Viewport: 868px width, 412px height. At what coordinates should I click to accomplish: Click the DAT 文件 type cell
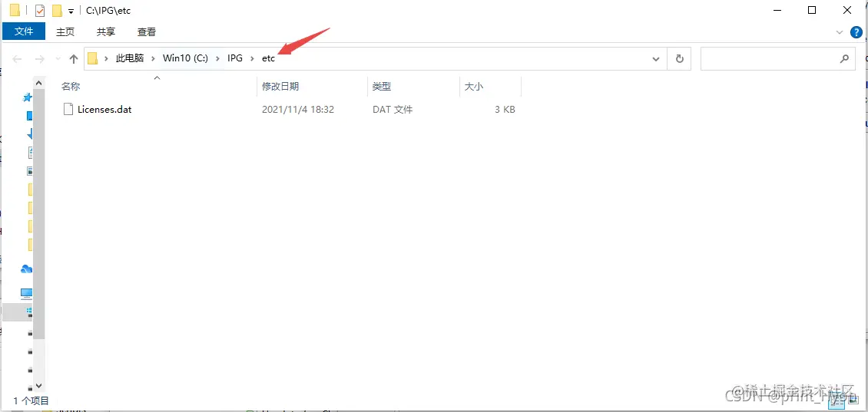tap(393, 110)
